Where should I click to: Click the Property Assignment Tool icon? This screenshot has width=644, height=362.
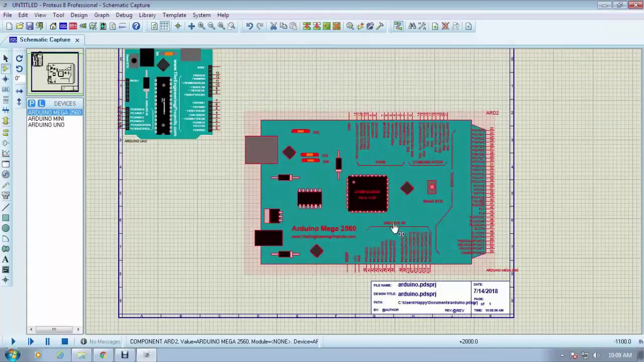pyautogui.click(x=422, y=26)
